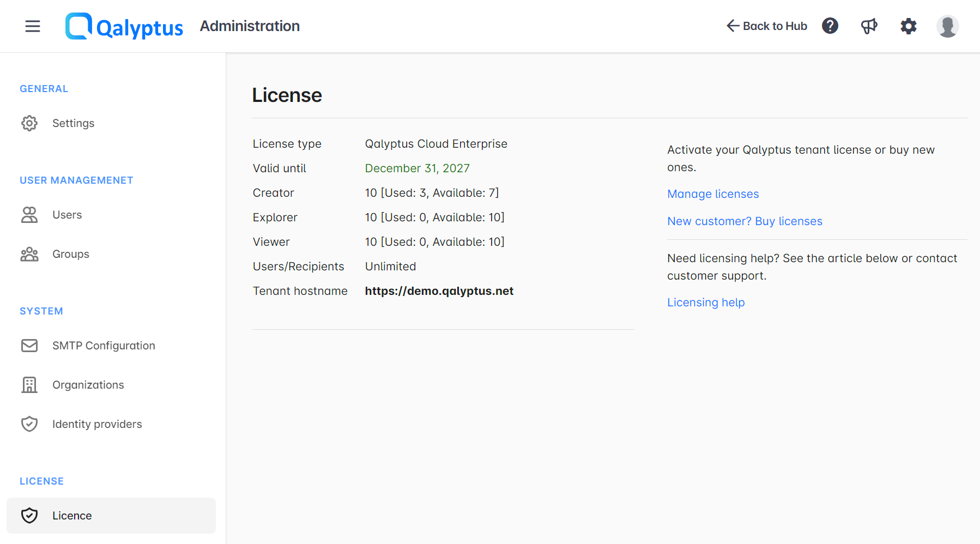980x544 pixels.
Task: Collapse the sidebar using the menu toggle
Action: pyautogui.click(x=32, y=26)
